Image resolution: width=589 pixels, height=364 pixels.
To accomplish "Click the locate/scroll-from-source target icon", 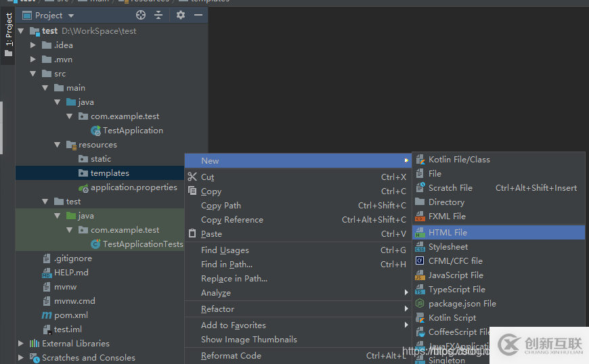I will tap(141, 15).
